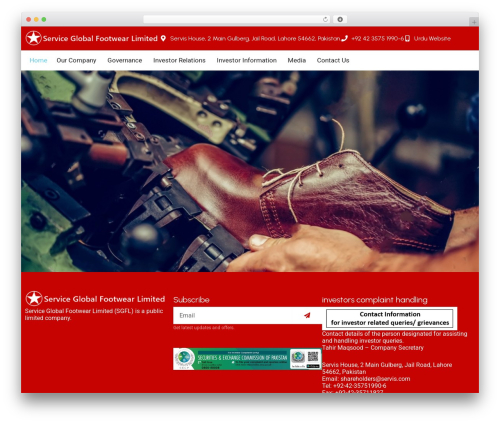Screen dimensions: 500x423
Task: Click the yellow minimize window button
Action: (36, 20)
